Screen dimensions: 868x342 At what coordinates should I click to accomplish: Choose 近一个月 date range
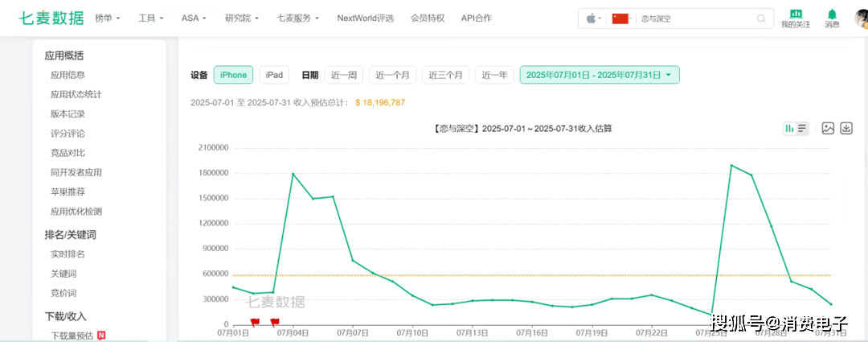click(x=392, y=75)
